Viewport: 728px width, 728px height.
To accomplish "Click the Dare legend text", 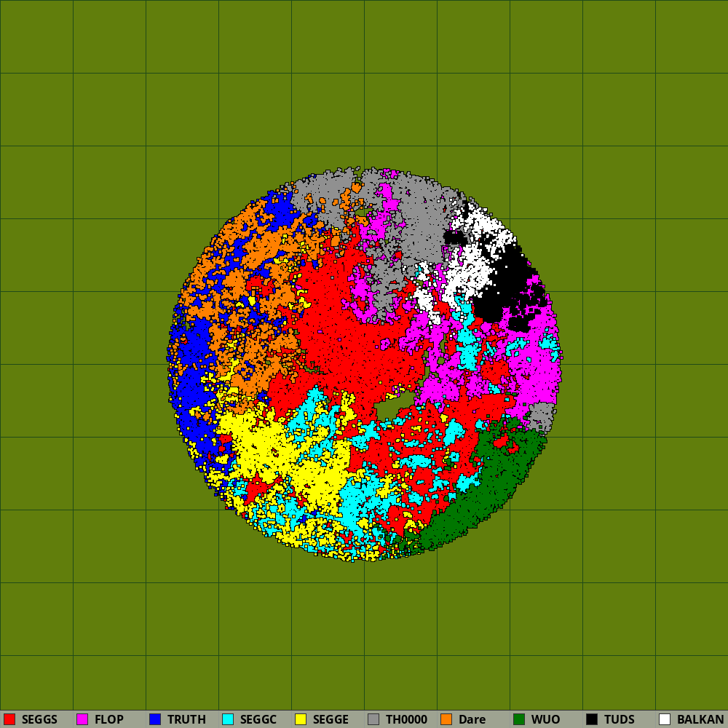I will coord(472,719).
